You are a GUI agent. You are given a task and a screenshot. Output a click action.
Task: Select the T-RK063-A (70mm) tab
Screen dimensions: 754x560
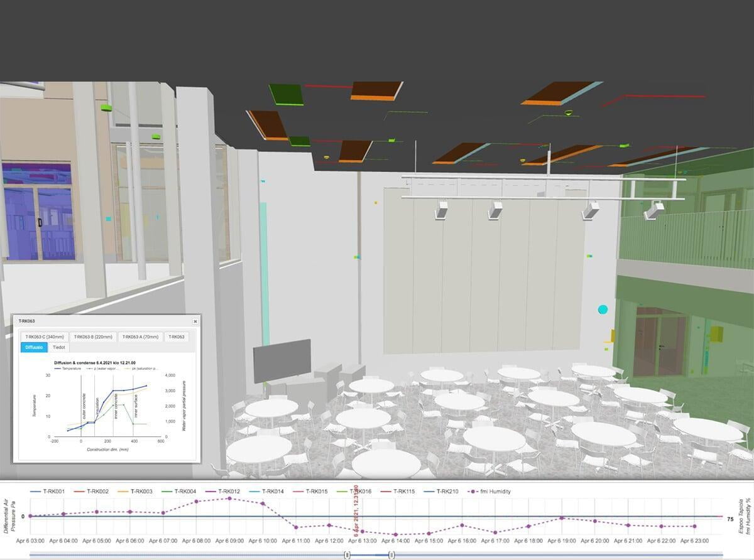140,337
